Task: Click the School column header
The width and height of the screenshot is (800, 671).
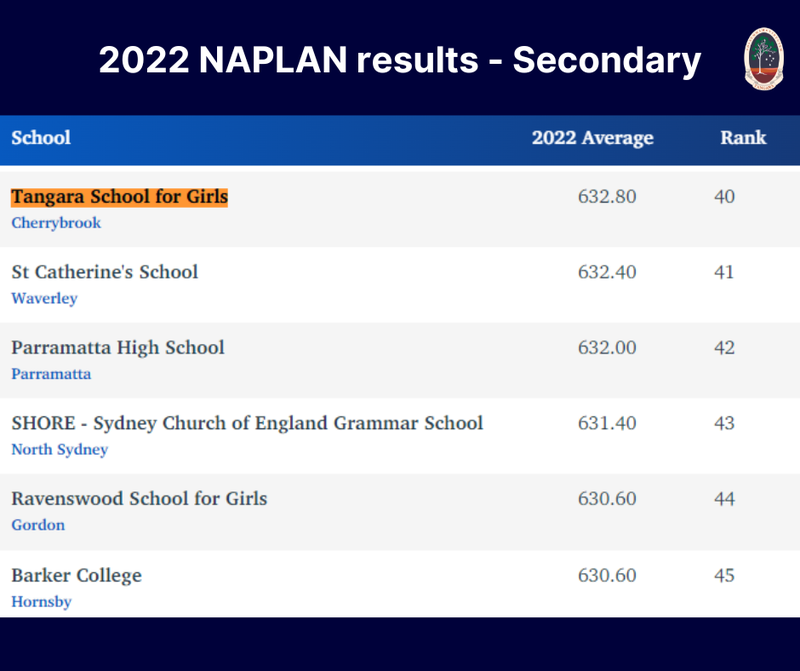Action: (x=41, y=138)
